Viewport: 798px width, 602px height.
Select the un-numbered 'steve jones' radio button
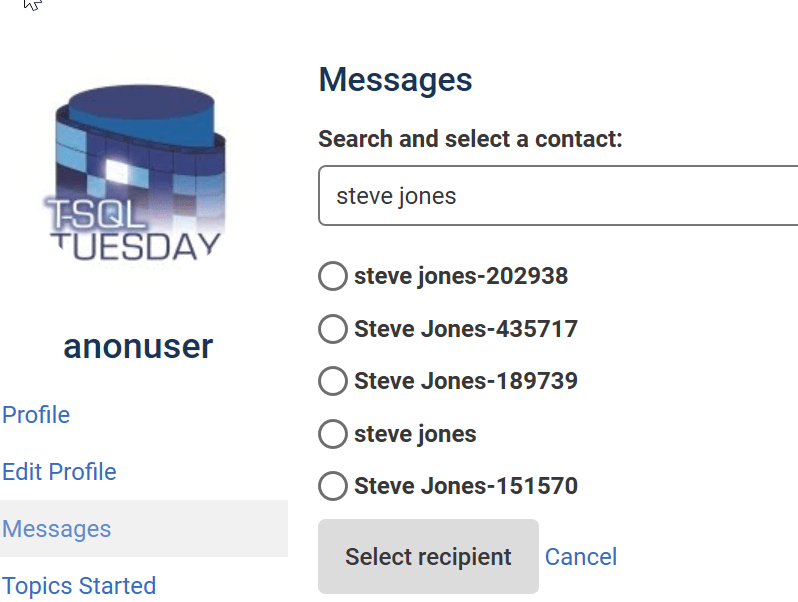332,434
